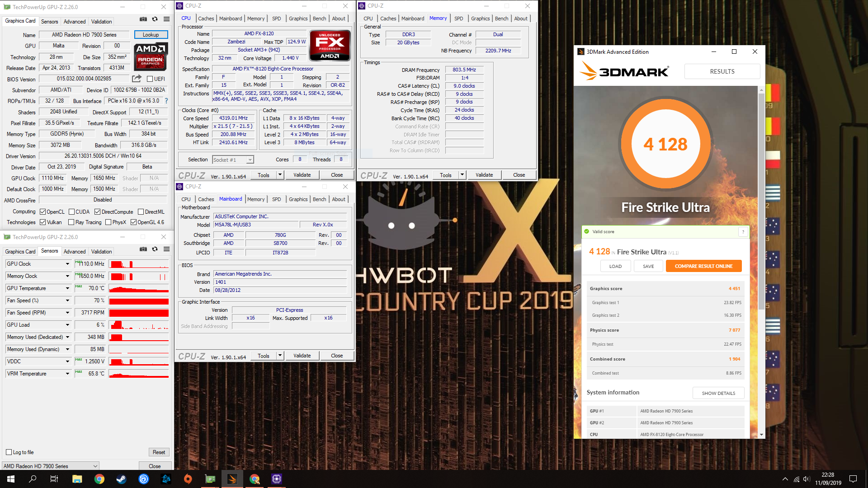Image resolution: width=868 pixels, height=488 pixels.
Task: Open the Tools dropdown arrow in CPU-Z Memory window
Action: coord(462,175)
